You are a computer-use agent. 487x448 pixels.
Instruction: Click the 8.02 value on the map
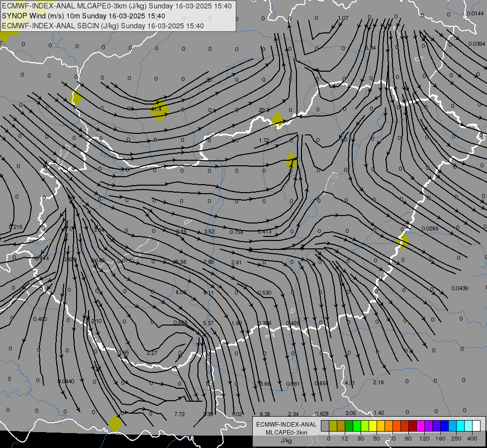pos(181,293)
